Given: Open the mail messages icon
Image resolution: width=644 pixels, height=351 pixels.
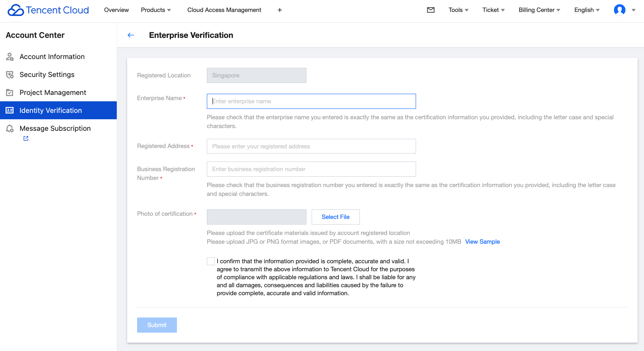Looking at the screenshot, I should click(431, 10).
